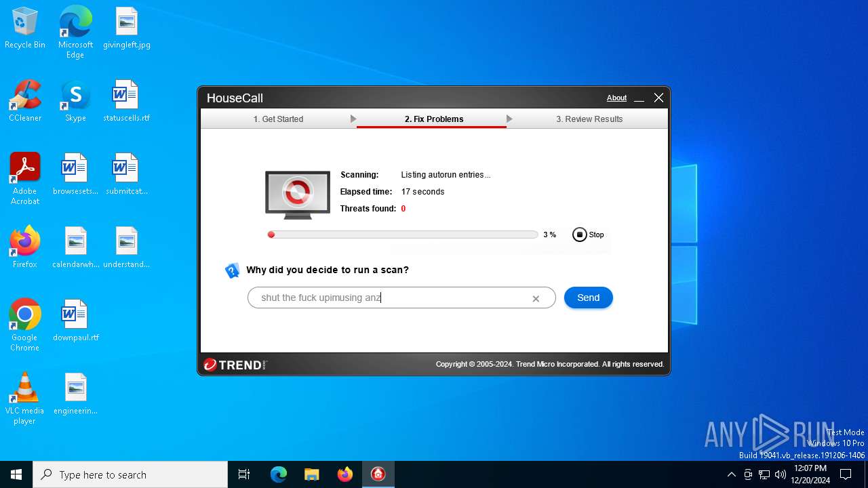Open the network status tray icon
868x488 pixels.
(x=764, y=474)
